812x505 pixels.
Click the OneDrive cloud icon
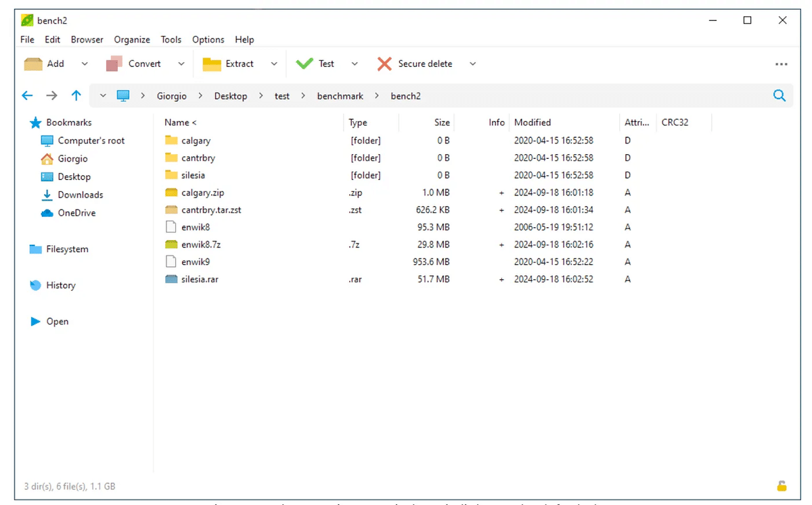[x=47, y=213]
